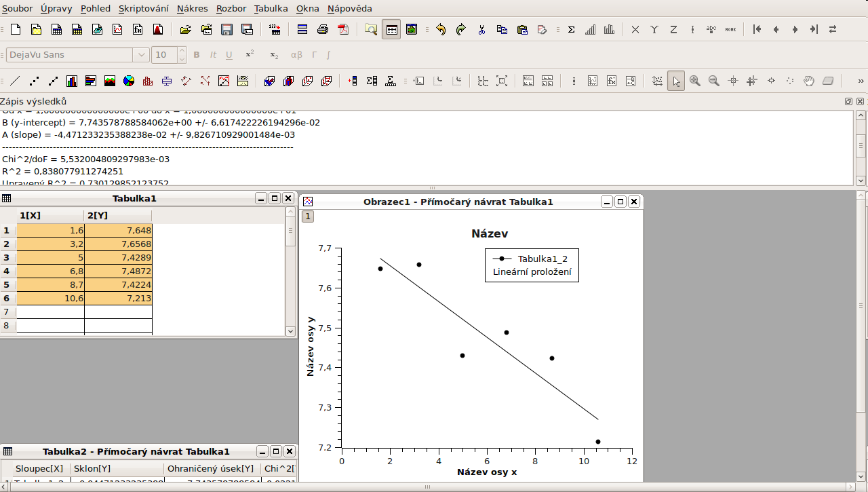Open the Tabulka menu

pos(271,9)
